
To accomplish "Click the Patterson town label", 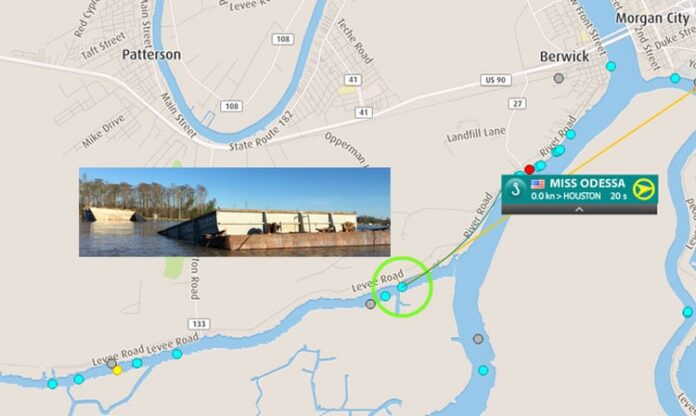I will click(151, 55).
